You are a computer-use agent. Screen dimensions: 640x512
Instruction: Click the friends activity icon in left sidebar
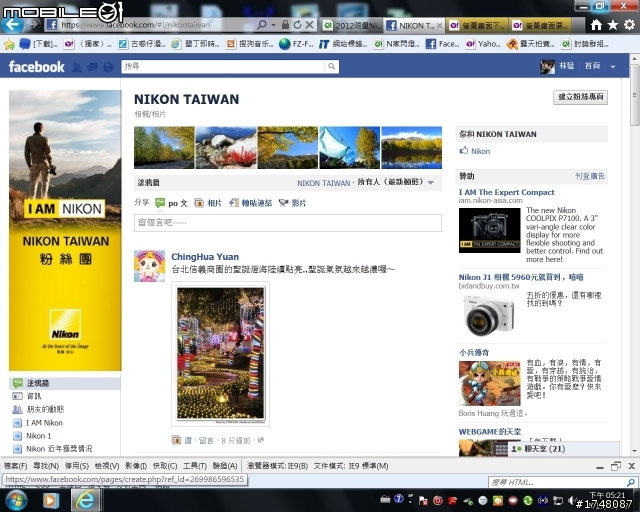point(17,409)
